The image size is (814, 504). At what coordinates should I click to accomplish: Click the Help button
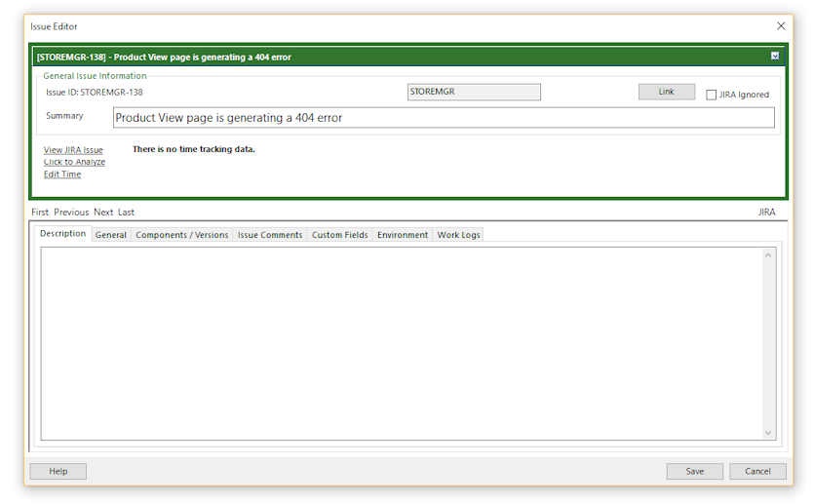[58, 471]
